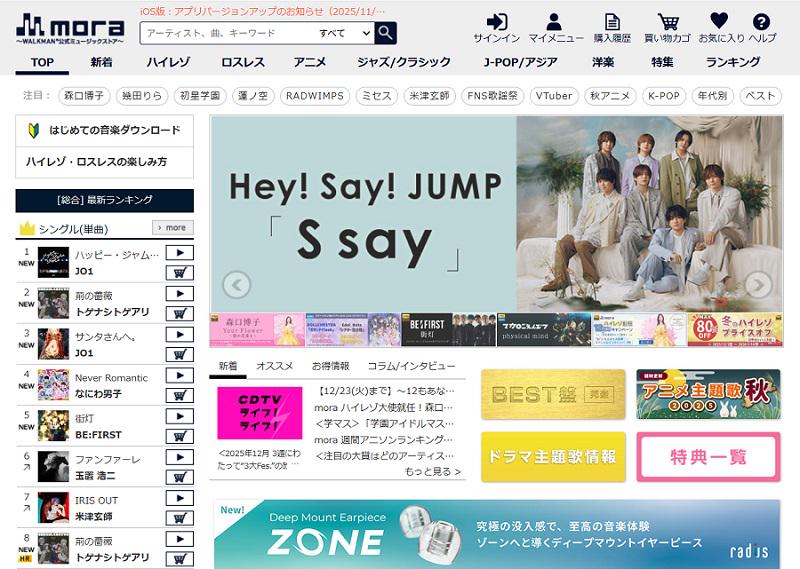Play preview of ファンファーレ

click(x=180, y=457)
